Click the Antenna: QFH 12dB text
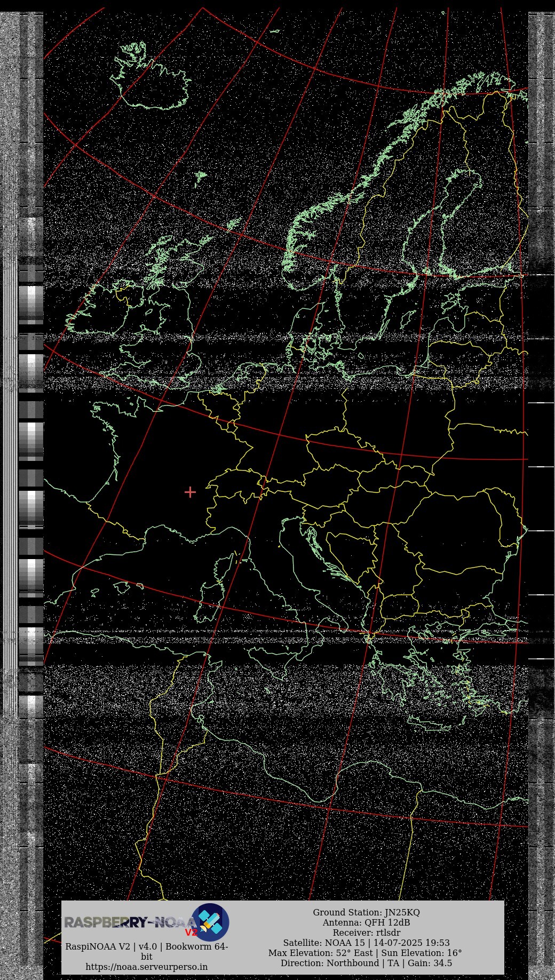The height and width of the screenshot is (980, 555). point(366,922)
